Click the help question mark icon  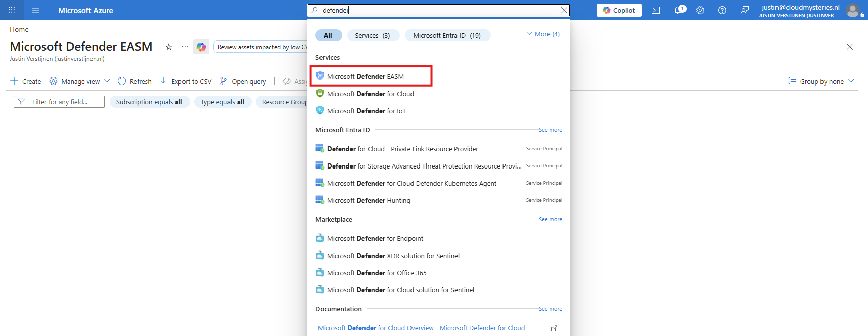pyautogui.click(x=722, y=10)
